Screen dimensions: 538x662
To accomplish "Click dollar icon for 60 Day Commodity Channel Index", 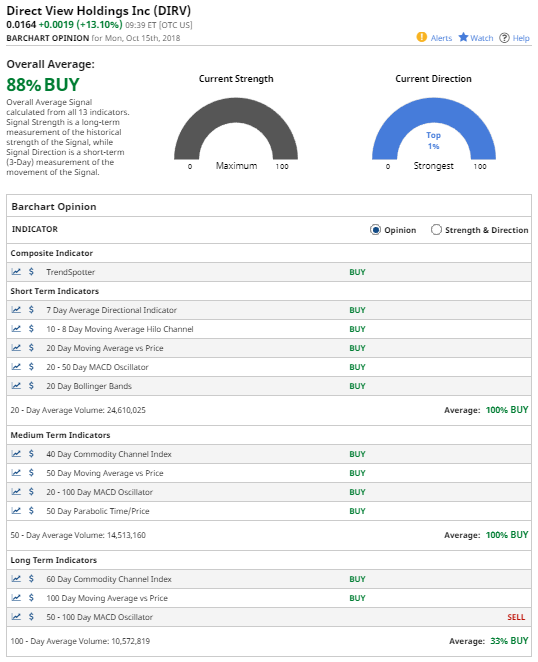I will [31, 578].
